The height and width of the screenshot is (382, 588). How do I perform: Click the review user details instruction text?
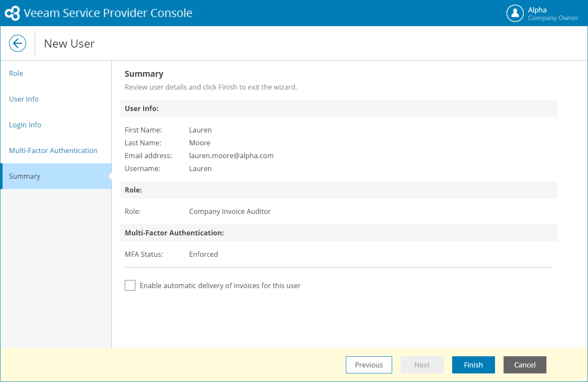pos(211,87)
